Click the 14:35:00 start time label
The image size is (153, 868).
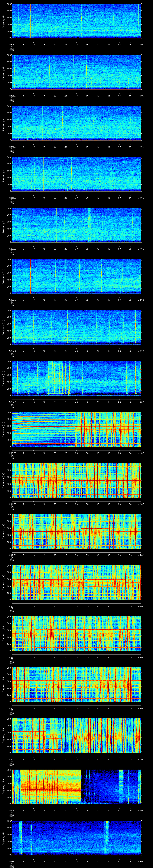pyautogui.click(x=12, y=198)
